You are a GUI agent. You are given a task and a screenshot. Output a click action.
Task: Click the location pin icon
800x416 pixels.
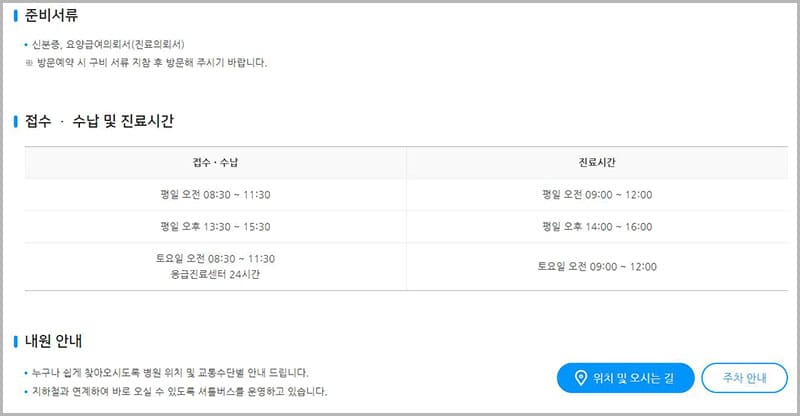(579, 378)
